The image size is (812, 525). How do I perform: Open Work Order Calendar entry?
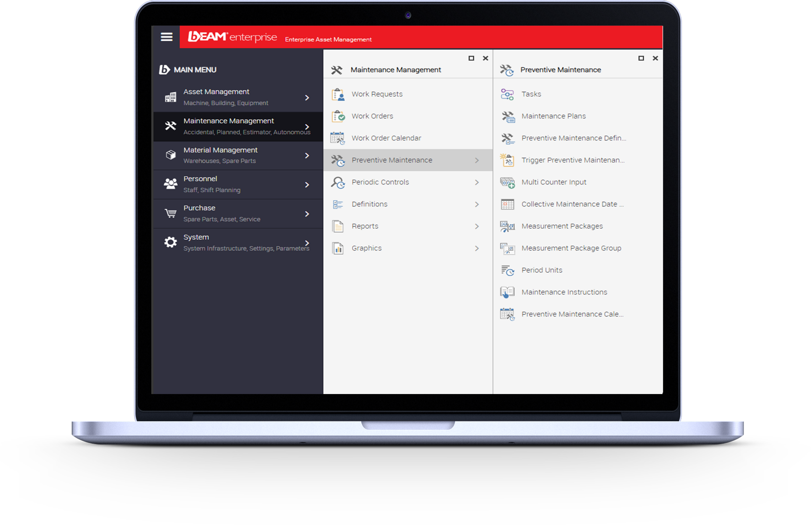click(408, 138)
